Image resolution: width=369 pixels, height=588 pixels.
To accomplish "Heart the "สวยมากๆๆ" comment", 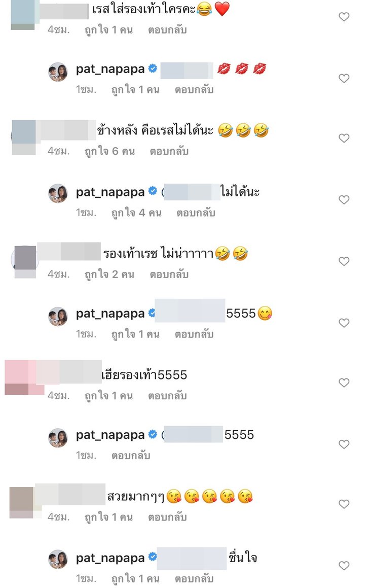I will (344, 504).
